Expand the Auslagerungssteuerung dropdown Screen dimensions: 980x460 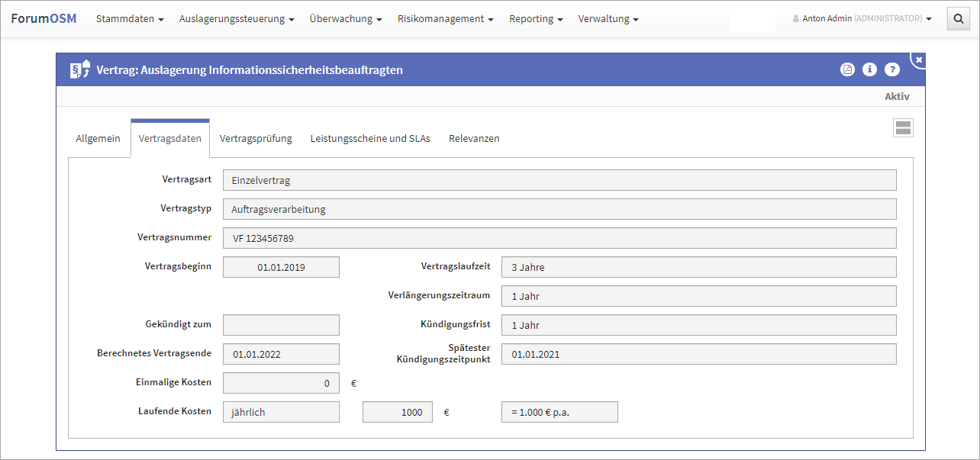237,19
